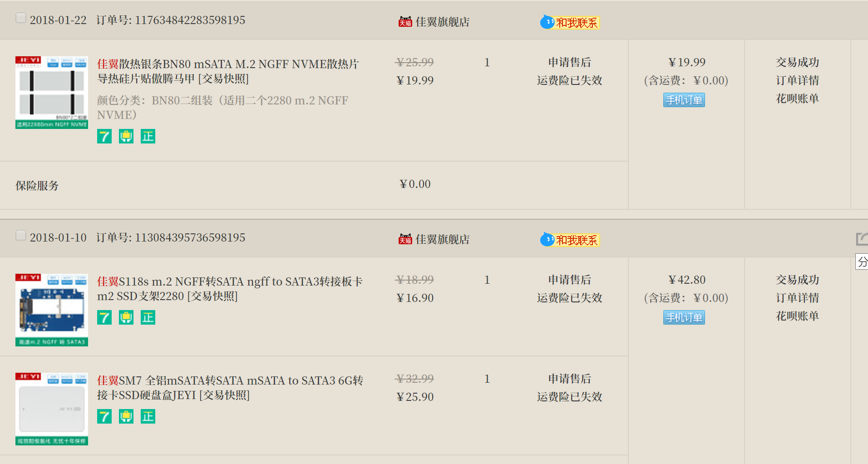Viewport: 868px width, 464px height.
Task: Click 运费险已失效 for the BN80 item
Action: pyautogui.click(x=570, y=80)
